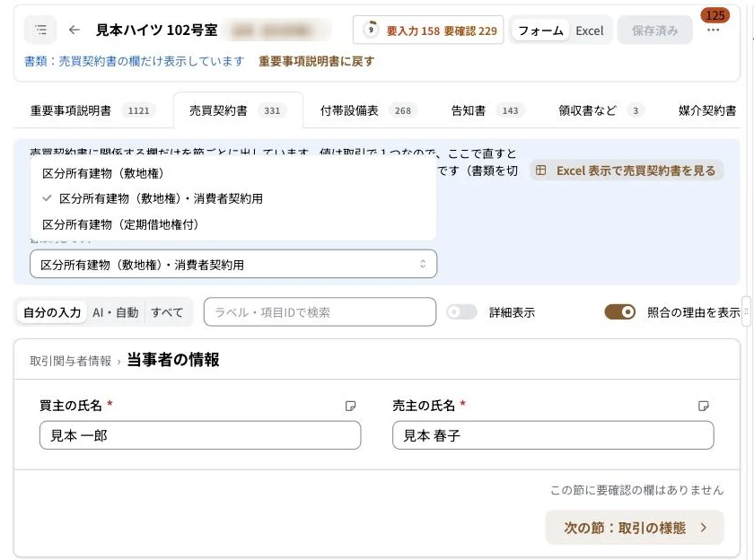Go to 次の節:取引の様態
This screenshot has width=754, height=560.
635,528
